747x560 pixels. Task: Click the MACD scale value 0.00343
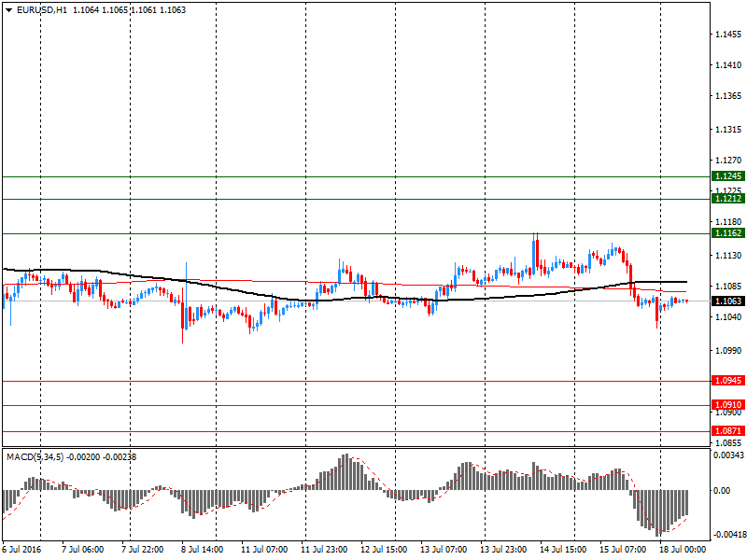pos(728,455)
